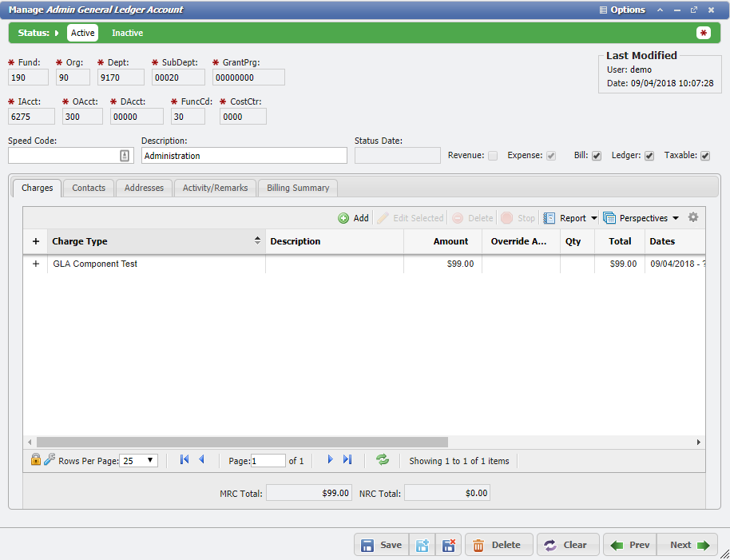
Task: Uncheck the Taxable checkbox
Action: coord(705,156)
